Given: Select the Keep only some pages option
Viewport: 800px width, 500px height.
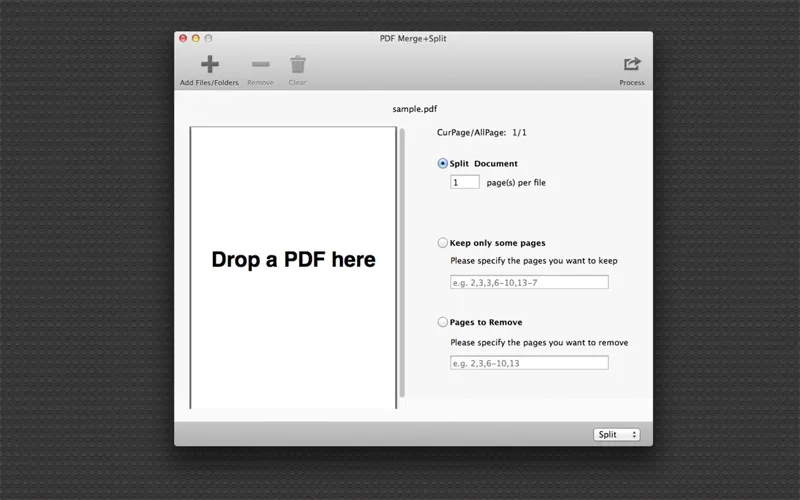Looking at the screenshot, I should click(442, 243).
